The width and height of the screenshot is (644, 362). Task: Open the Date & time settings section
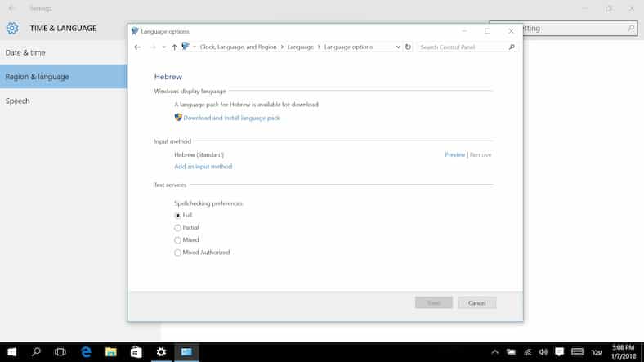point(26,52)
